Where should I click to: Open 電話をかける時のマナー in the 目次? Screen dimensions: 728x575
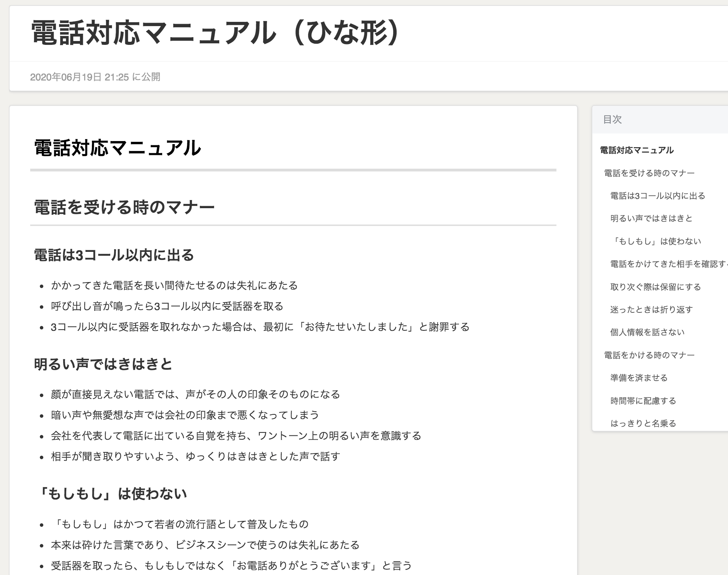point(649,355)
